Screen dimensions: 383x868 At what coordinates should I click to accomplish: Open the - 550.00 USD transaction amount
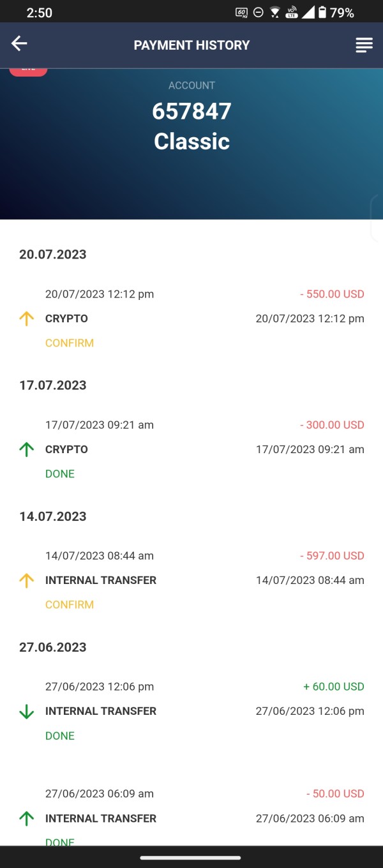tap(332, 294)
